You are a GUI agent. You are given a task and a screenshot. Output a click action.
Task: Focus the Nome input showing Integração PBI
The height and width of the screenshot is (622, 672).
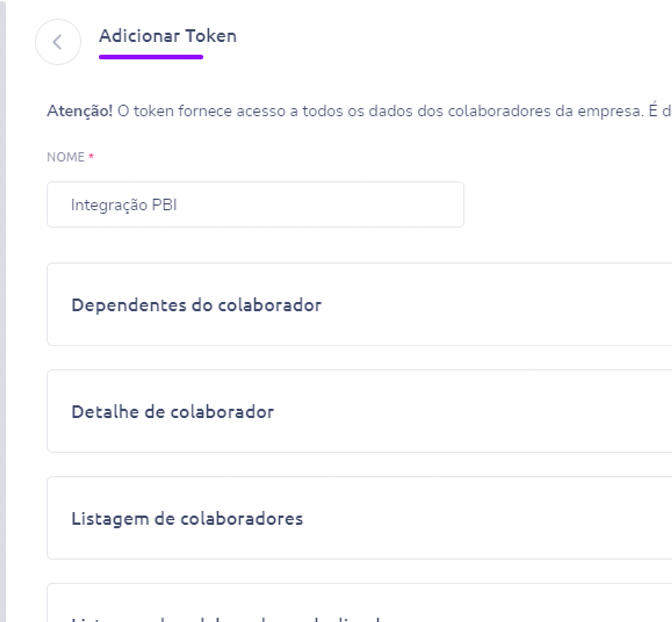[255, 205]
